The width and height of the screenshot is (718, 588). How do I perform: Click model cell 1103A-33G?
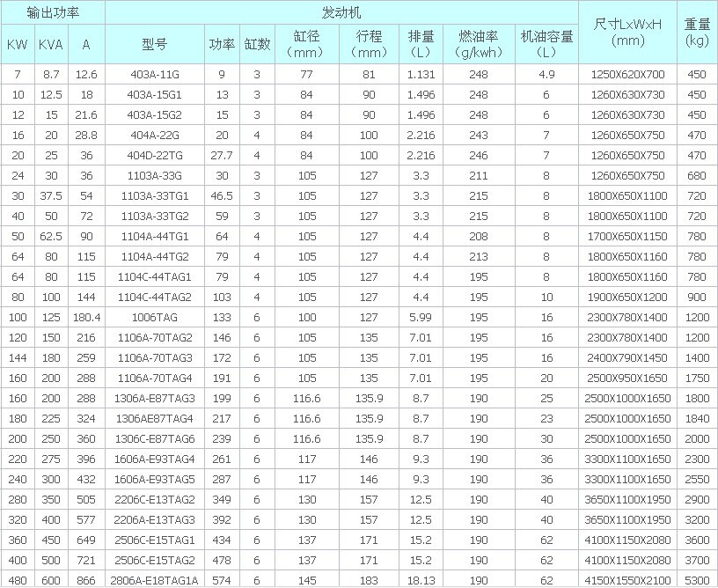155,175
